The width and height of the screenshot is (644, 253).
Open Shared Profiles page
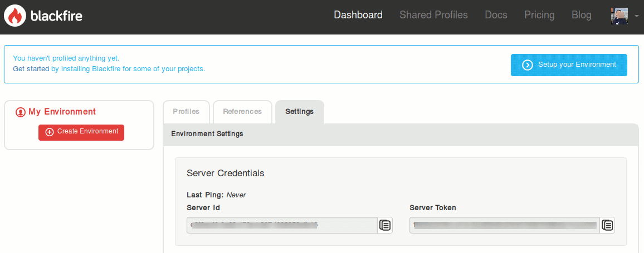[434, 15]
